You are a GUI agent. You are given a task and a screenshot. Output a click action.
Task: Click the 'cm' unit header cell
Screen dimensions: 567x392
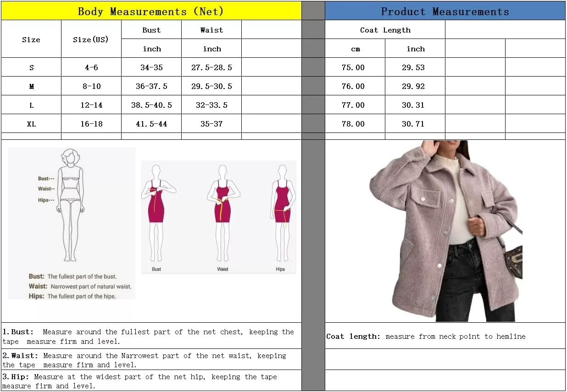pyautogui.click(x=355, y=49)
